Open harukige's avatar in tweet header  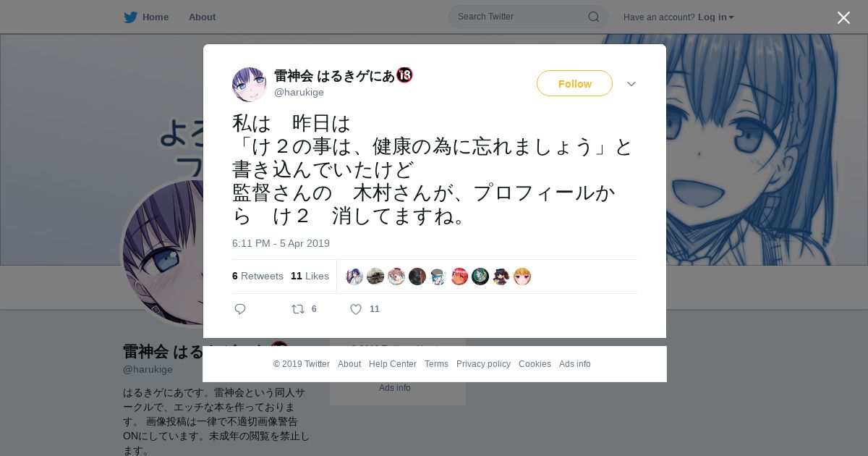click(x=250, y=85)
